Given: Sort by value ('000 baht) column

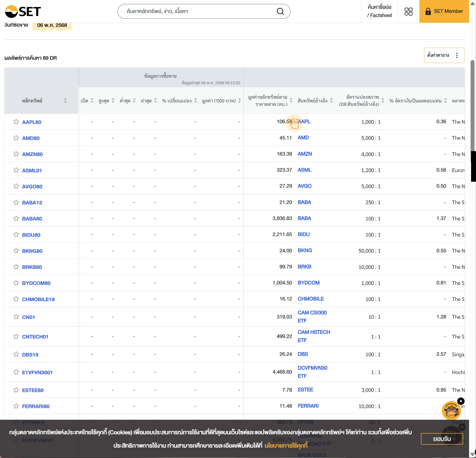Looking at the screenshot, I should (239, 100).
